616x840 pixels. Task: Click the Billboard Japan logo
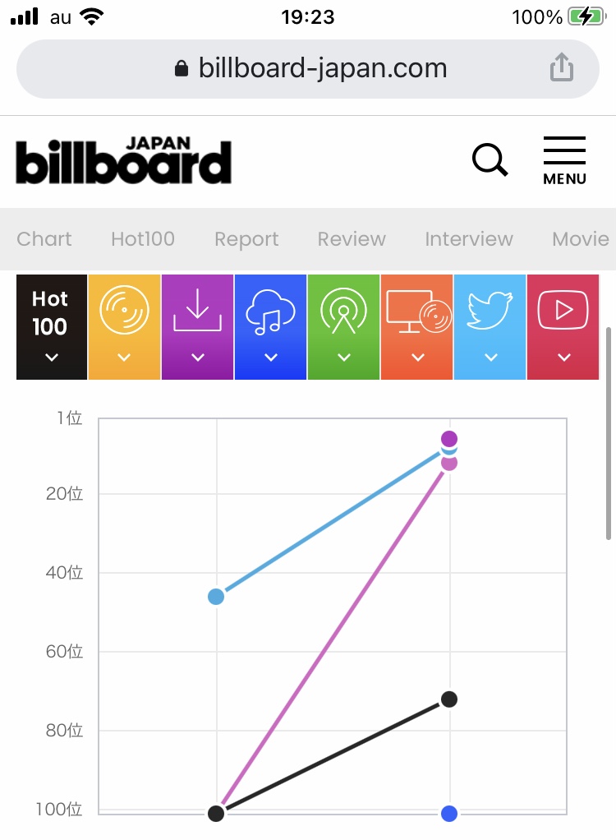coord(124,160)
